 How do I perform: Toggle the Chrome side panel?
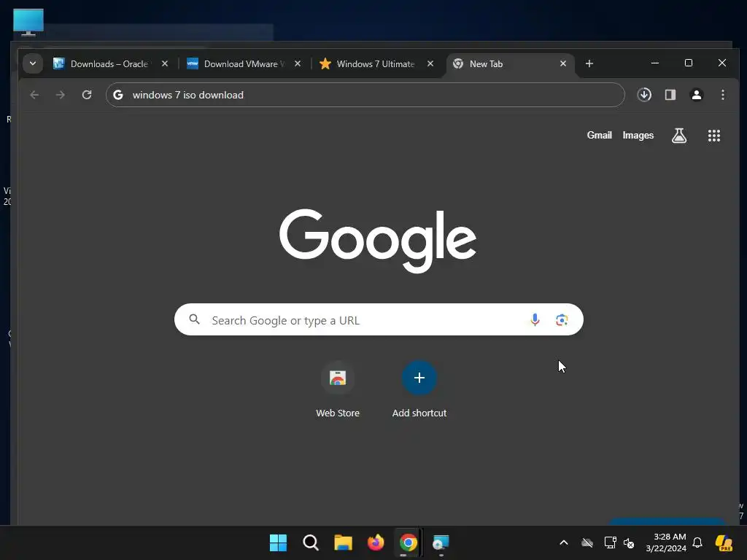(670, 95)
